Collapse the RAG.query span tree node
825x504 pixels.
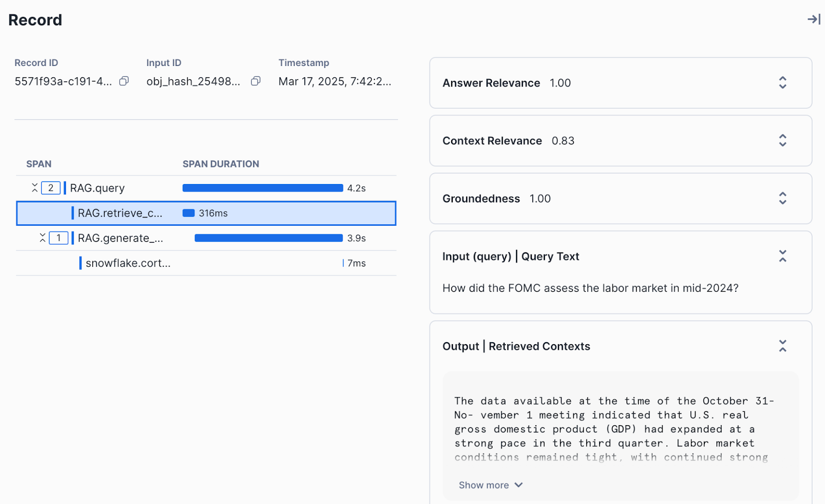tap(35, 188)
